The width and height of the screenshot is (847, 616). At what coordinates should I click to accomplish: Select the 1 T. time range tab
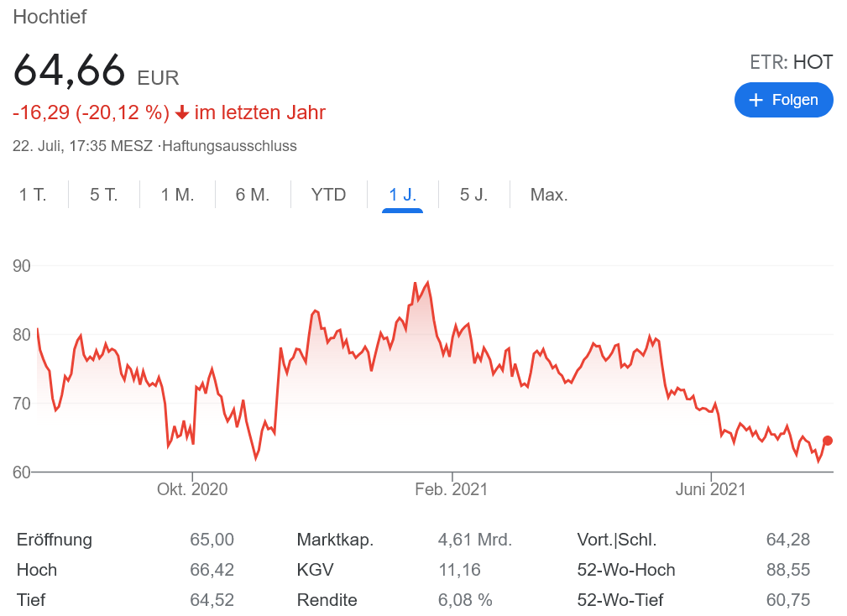[x=33, y=195]
